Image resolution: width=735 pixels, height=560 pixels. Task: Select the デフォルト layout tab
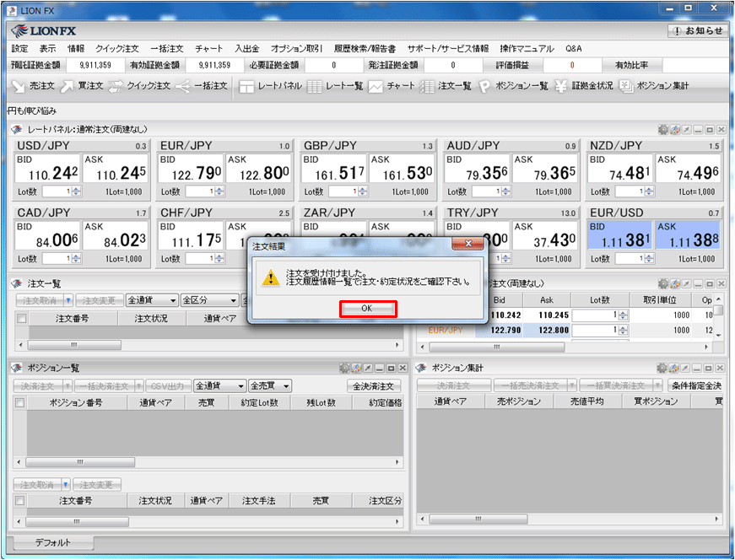click(x=53, y=542)
